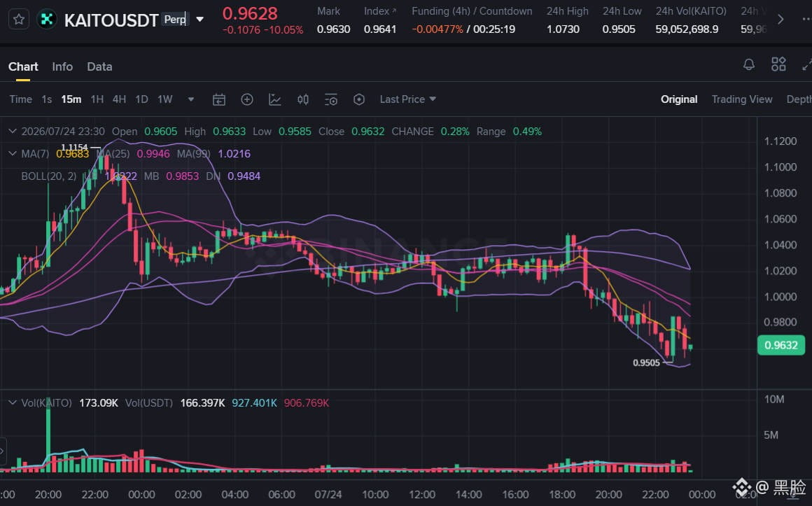Click the KAITO token logo icon

[x=47, y=20]
